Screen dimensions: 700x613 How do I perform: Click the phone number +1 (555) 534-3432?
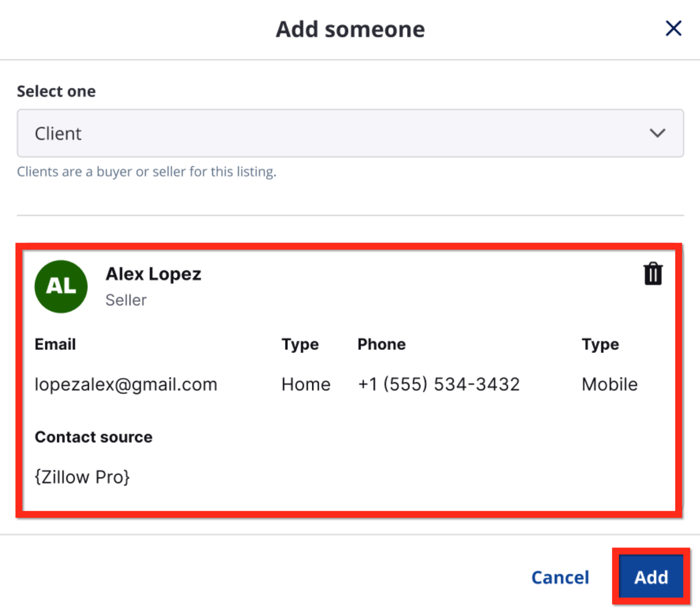click(x=438, y=385)
